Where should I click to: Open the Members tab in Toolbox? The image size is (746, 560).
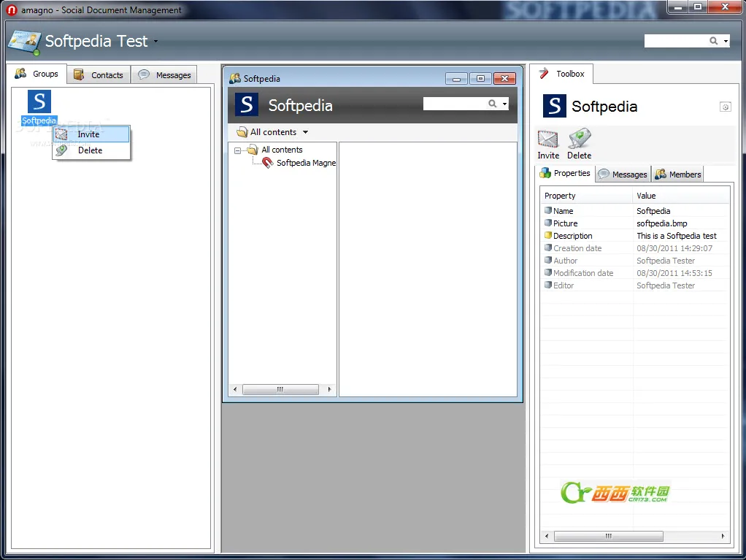tap(677, 174)
